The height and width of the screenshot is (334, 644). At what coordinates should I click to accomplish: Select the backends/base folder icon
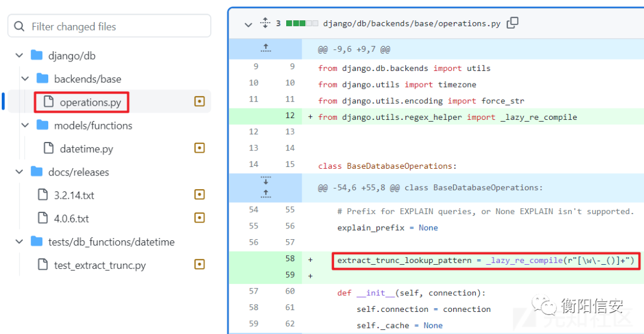point(42,78)
